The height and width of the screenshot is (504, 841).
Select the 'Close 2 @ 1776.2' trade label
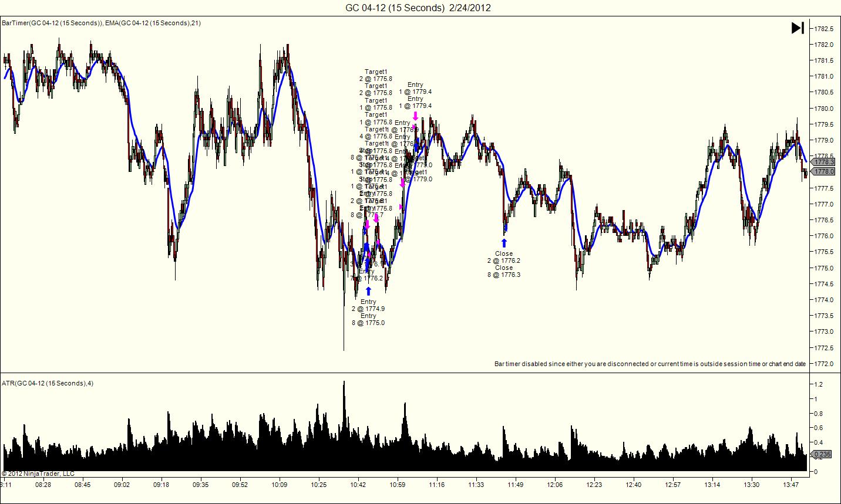(504, 257)
